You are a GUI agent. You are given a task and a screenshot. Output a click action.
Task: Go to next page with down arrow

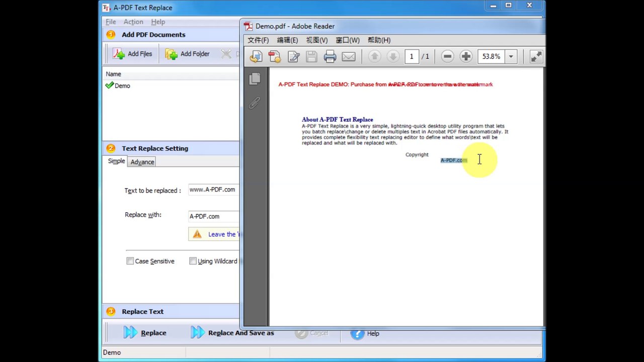(393, 57)
